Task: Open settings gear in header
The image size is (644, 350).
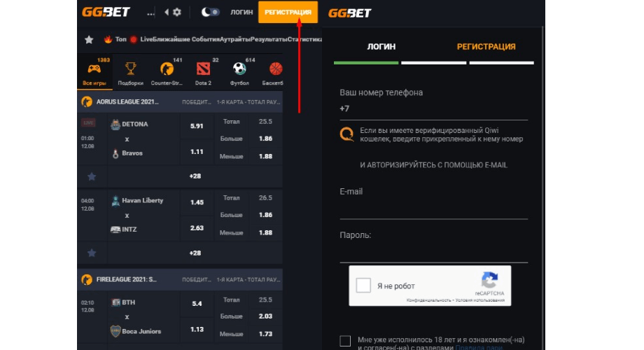Action: (x=177, y=12)
